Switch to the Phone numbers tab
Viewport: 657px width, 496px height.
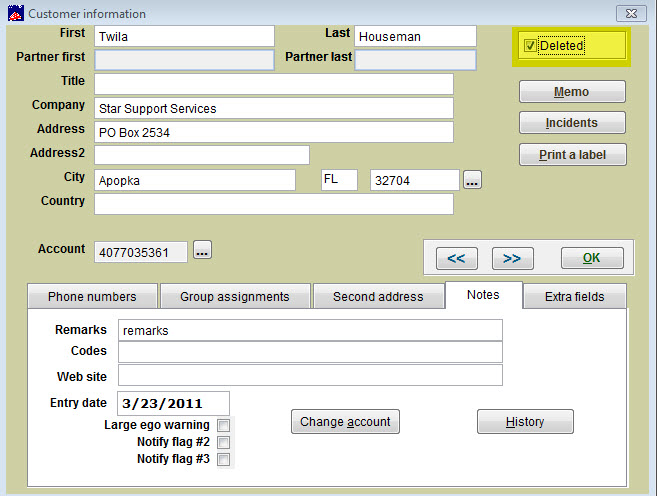92,296
